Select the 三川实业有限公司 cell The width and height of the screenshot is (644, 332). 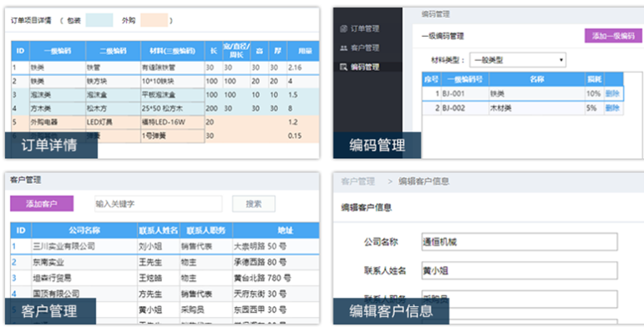pos(84,247)
